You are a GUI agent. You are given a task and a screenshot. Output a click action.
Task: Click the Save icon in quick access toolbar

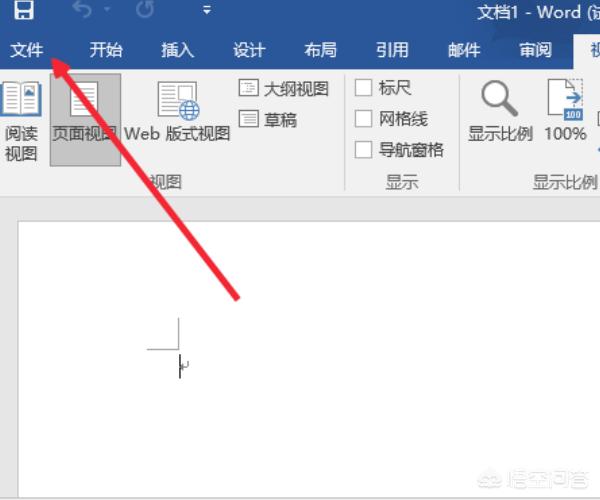pyautogui.click(x=24, y=10)
